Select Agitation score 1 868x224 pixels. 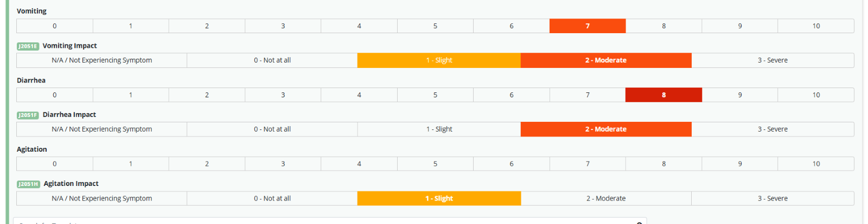[x=131, y=164]
